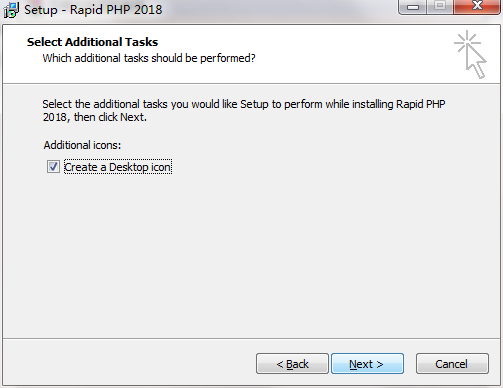This screenshot has height=388, width=503.
Task: Click the 'Create a Desktop icon' label text
Action: point(118,167)
